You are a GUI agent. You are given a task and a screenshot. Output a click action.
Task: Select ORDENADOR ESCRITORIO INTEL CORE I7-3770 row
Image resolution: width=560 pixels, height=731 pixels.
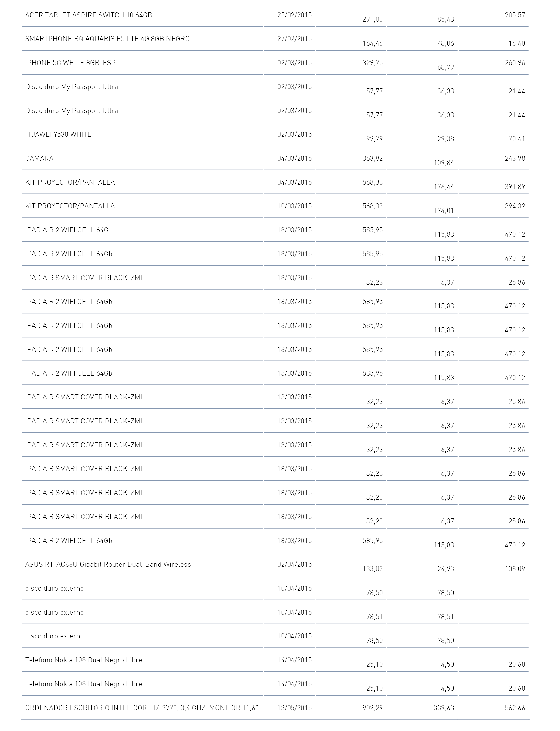click(275, 708)
